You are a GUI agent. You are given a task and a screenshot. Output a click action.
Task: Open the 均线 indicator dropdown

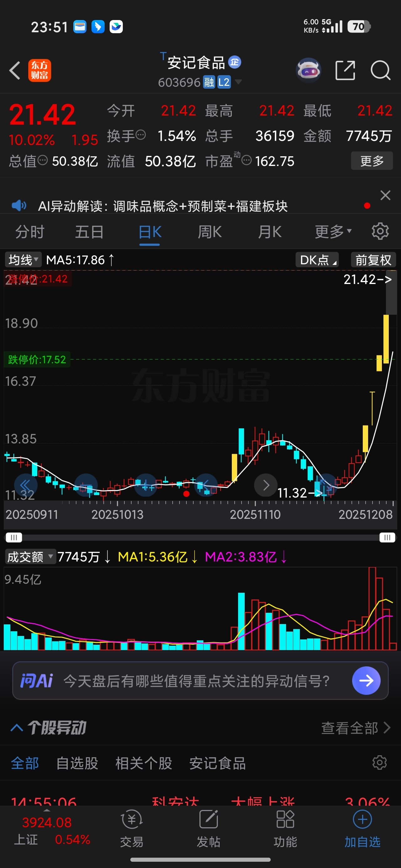pyautogui.click(x=23, y=260)
